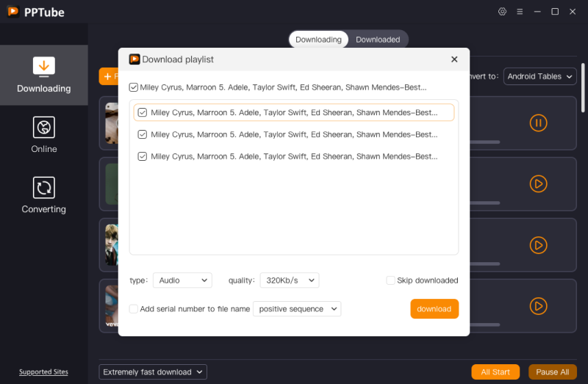Open the Downloading sidebar section

point(44,75)
